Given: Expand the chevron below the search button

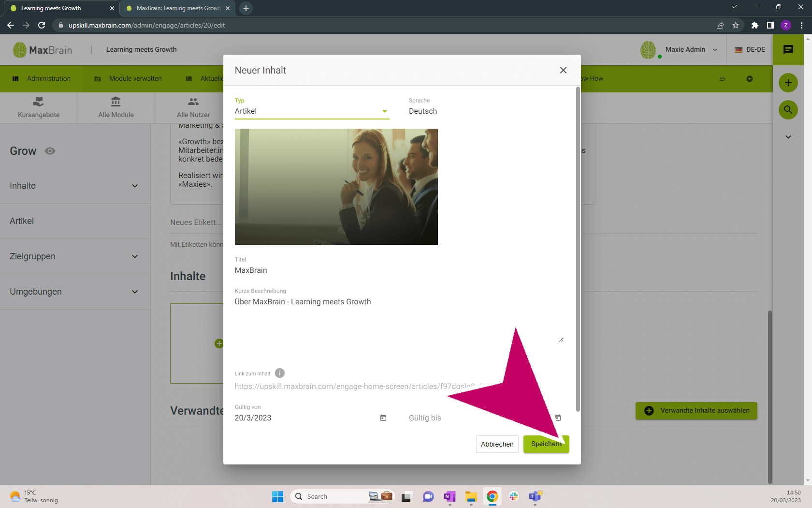Looking at the screenshot, I should 788,137.
